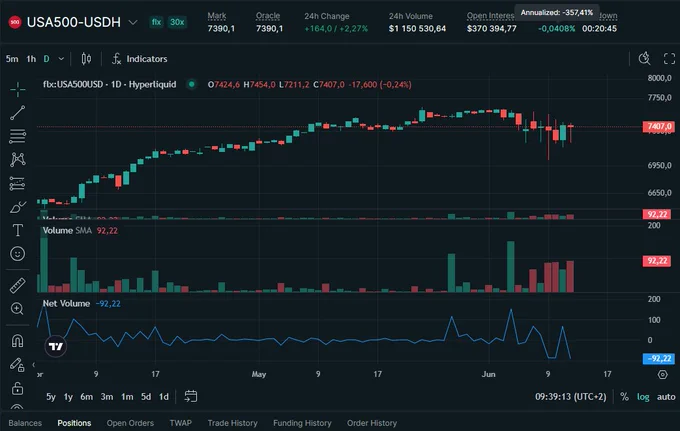Set chart range to 6m
This screenshot has width=680, height=431.
coord(86,397)
